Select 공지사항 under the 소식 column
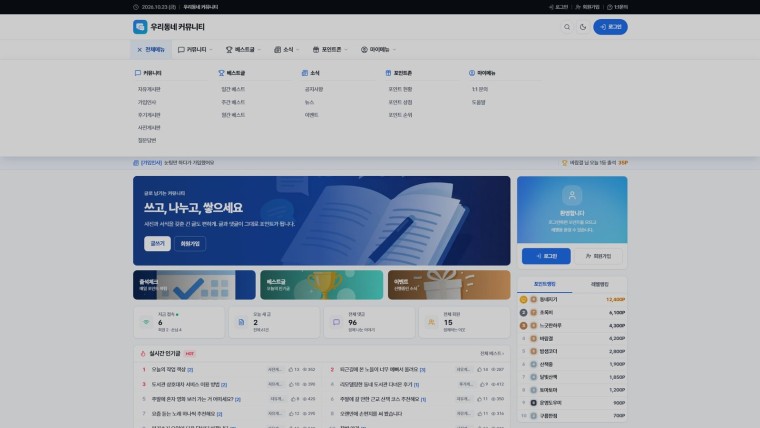Screen dimensions: 760x428 pos(314,89)
